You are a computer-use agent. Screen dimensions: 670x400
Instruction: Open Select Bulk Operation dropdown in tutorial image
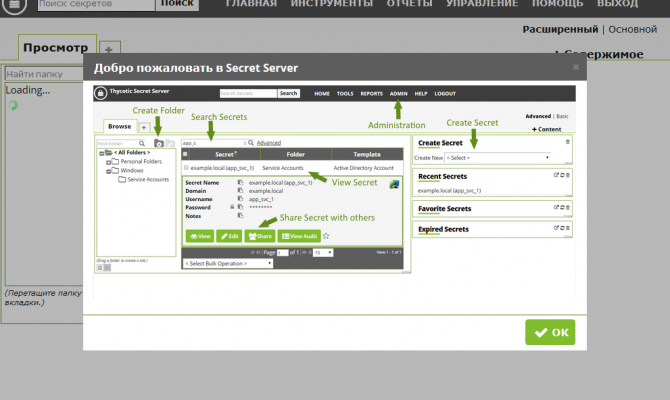228,264
